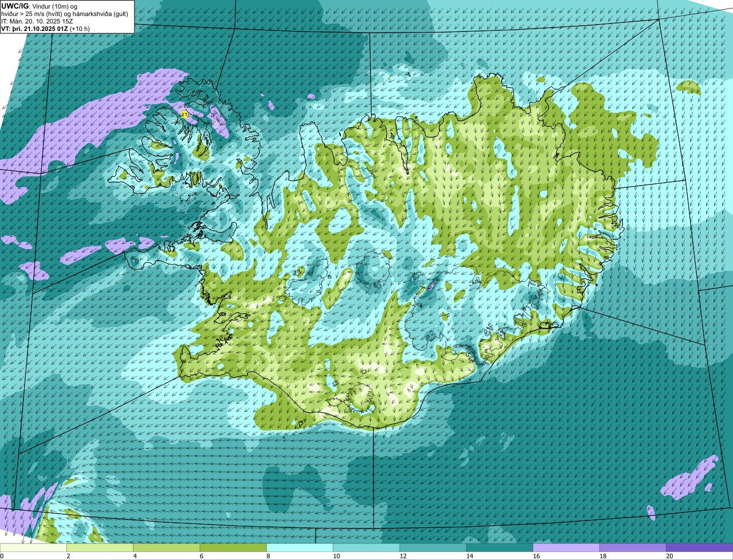Click the scale label '8'
Viewport: 733px width, 560px height.
click(x=268, y=556)
